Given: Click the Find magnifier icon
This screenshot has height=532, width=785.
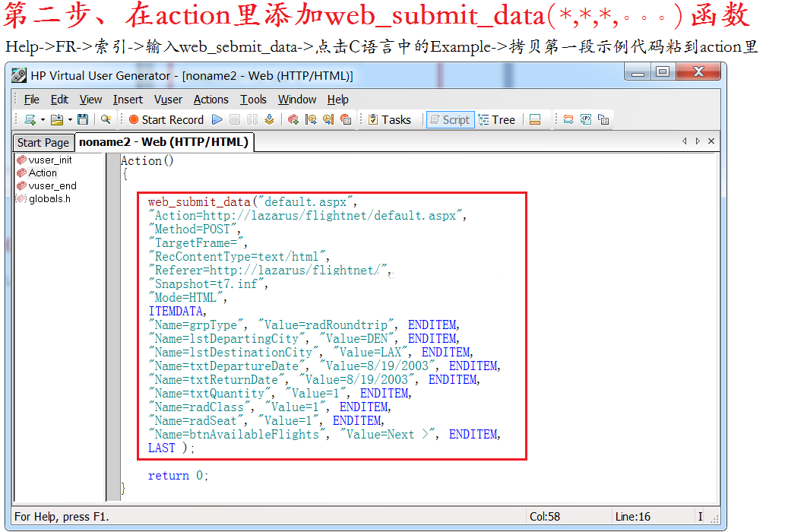Looking at the screenshot, I should pyautogui.click(x=106, y=119).
